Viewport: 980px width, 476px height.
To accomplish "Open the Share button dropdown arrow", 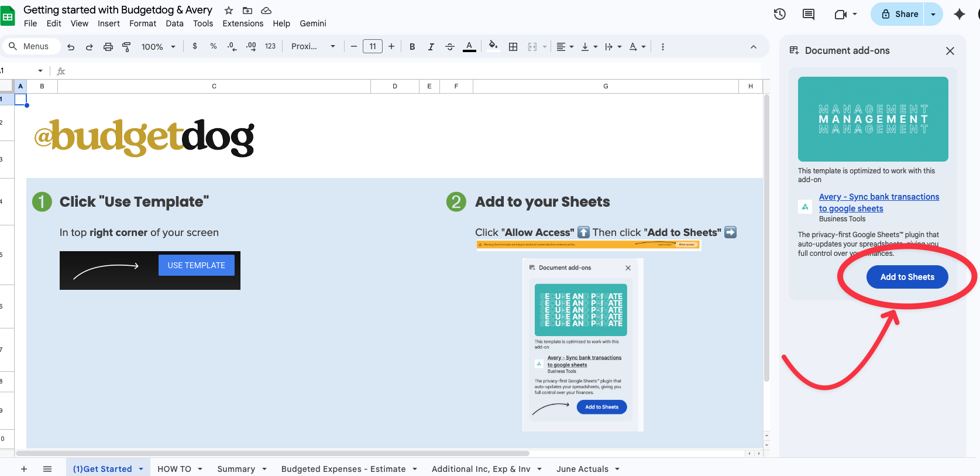I will (933, 14).
